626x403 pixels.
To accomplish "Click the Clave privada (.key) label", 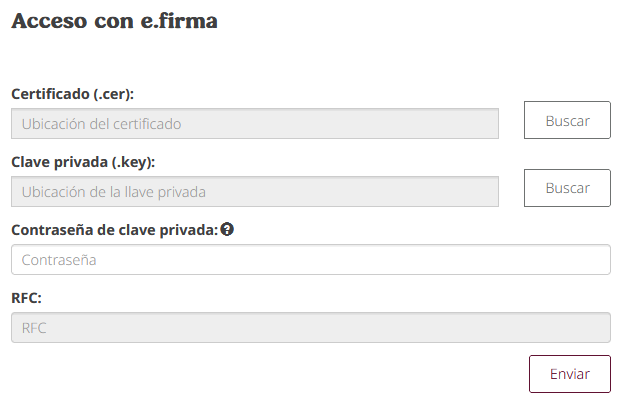I will tap(83, 162).
